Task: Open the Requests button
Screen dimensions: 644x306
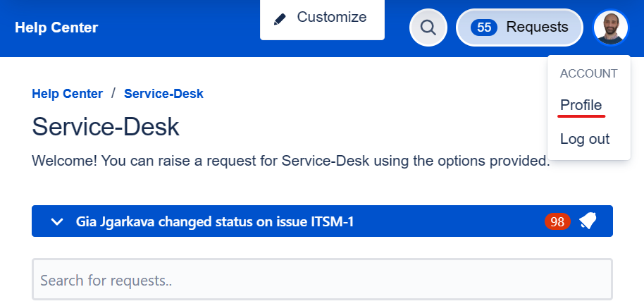Action: 519,27
